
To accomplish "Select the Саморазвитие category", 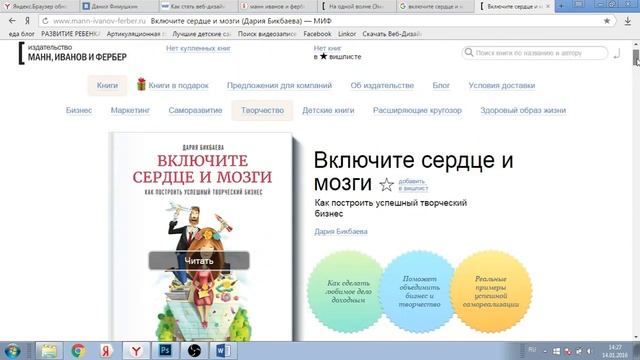I will 195,110.
